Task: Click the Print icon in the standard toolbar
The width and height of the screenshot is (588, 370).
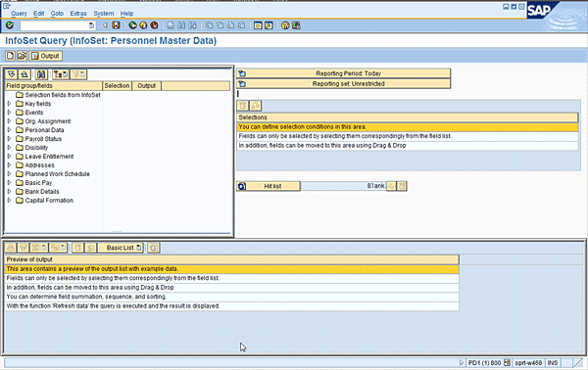Action: click(171, 25)
